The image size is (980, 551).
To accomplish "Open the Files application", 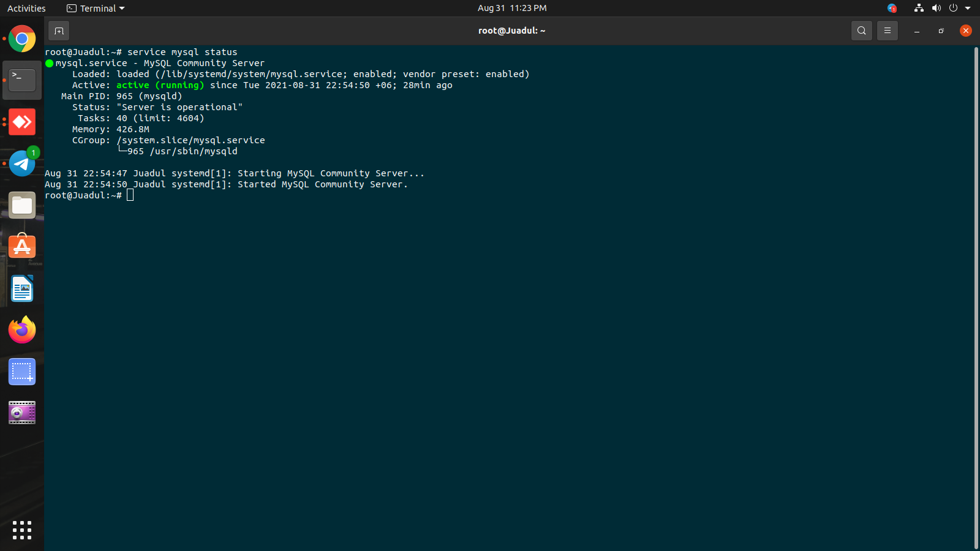I will click(22, 205).
